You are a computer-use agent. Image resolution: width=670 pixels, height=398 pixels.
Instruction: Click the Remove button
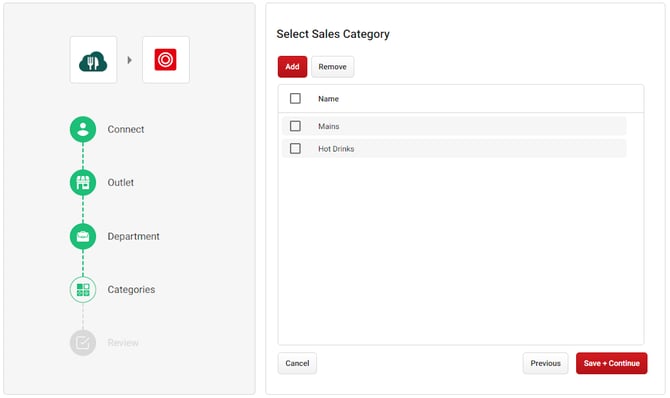point(332,67)
